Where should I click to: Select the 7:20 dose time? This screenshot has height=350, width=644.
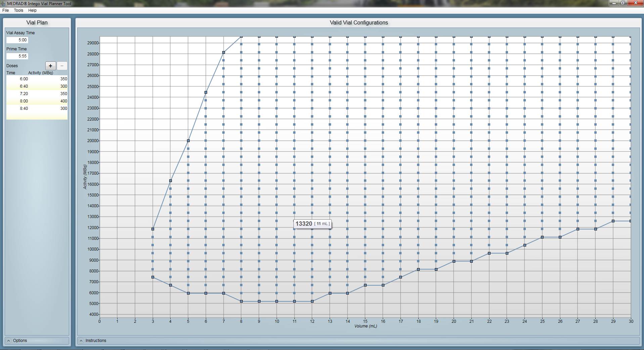[24, 94]
